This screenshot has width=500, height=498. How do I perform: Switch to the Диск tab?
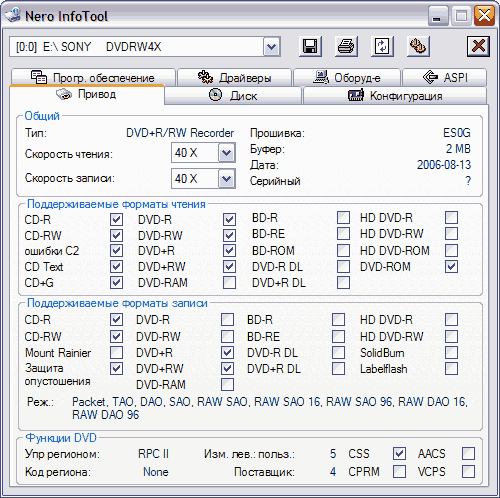click(x=233, y=96)
